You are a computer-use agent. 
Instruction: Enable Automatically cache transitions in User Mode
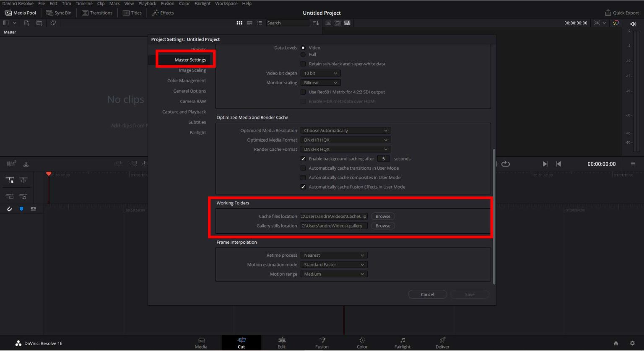pyautogui.click(x=303, y=168)
